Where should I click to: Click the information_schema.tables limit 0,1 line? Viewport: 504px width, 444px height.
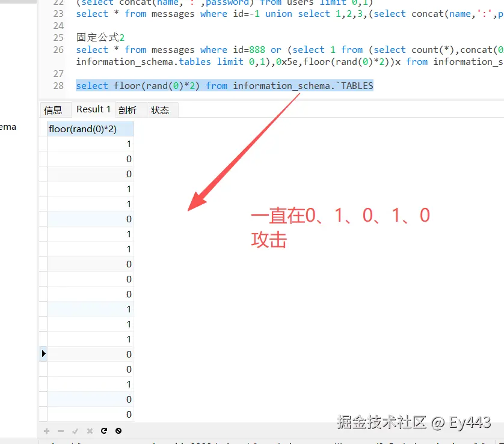click(290, 62)
